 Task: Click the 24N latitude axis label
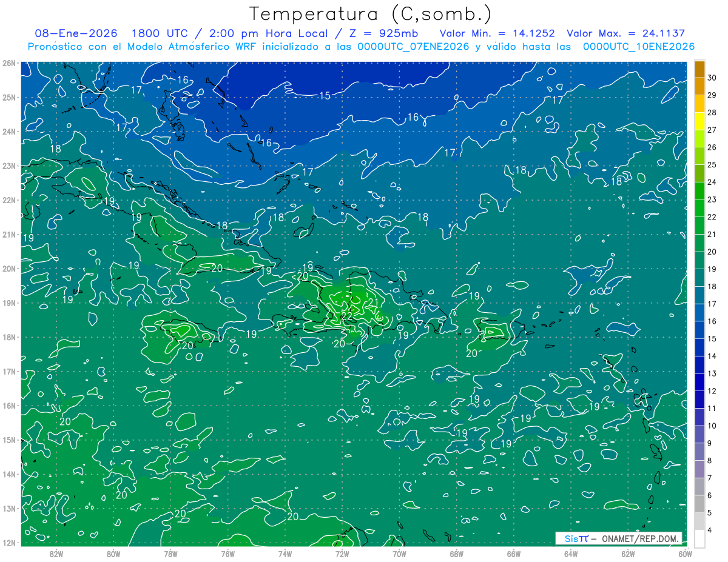[9, 132]
